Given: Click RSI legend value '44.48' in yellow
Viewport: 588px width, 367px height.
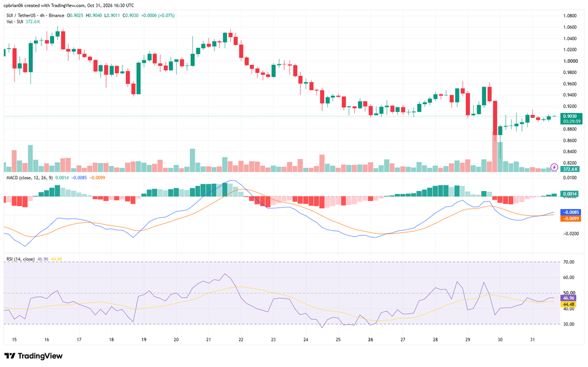Looking at the screenshot, I should tap(56, 259).
